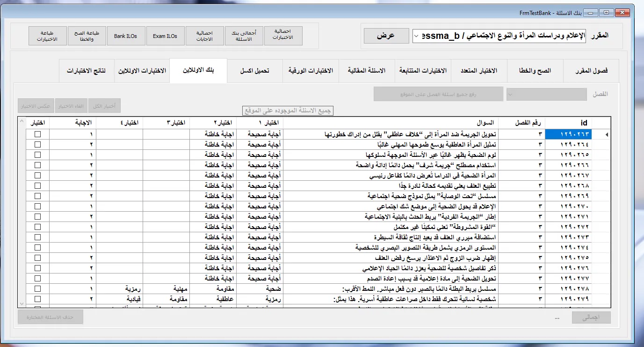
Task: Select question starting 'القوة المشروطة'
Action: click(391, 227)
